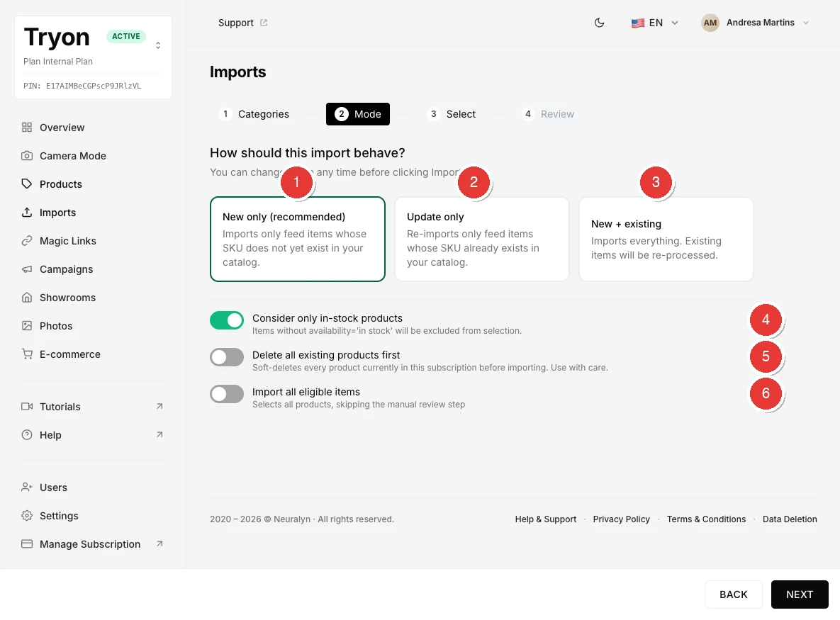The height and width of the screenshot is (620, 840).
Task: Click the Overview grid icon
Action: [x=27, y=128]
